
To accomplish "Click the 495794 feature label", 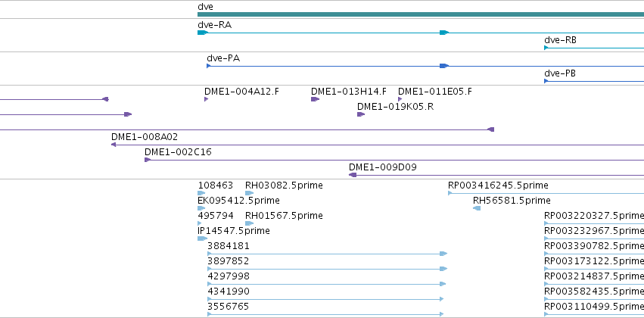I will point(216,216).
